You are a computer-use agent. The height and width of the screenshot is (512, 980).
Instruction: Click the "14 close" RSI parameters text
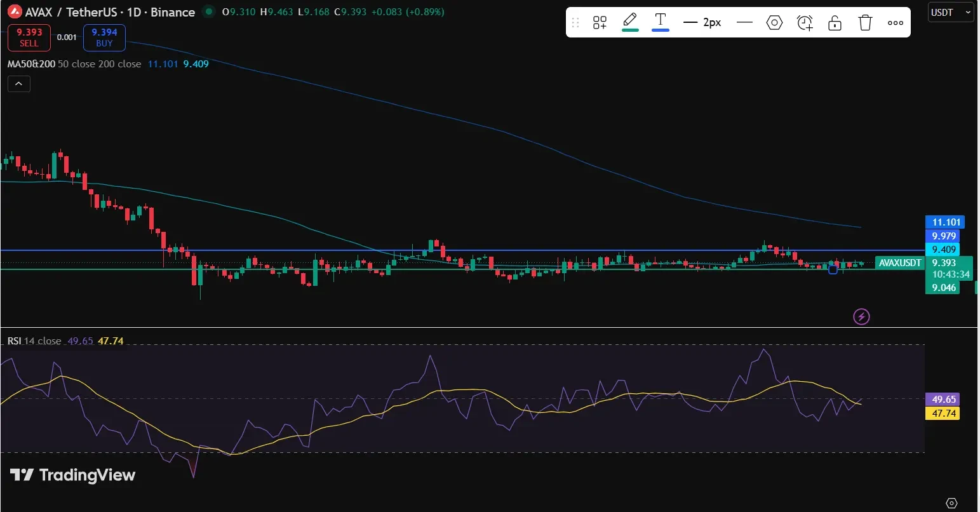click(43, 341)
